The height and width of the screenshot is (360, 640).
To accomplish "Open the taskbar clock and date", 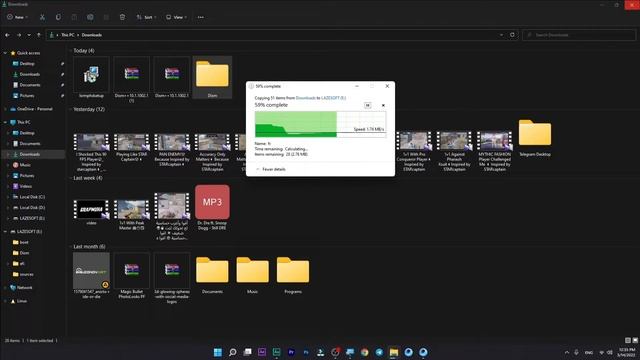I will (x=627, y=352).
